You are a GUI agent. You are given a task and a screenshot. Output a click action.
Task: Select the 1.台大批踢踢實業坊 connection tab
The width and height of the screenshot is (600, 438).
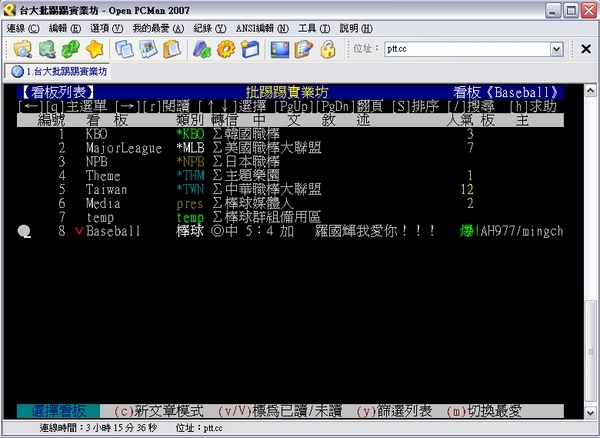tap(59, 71)
